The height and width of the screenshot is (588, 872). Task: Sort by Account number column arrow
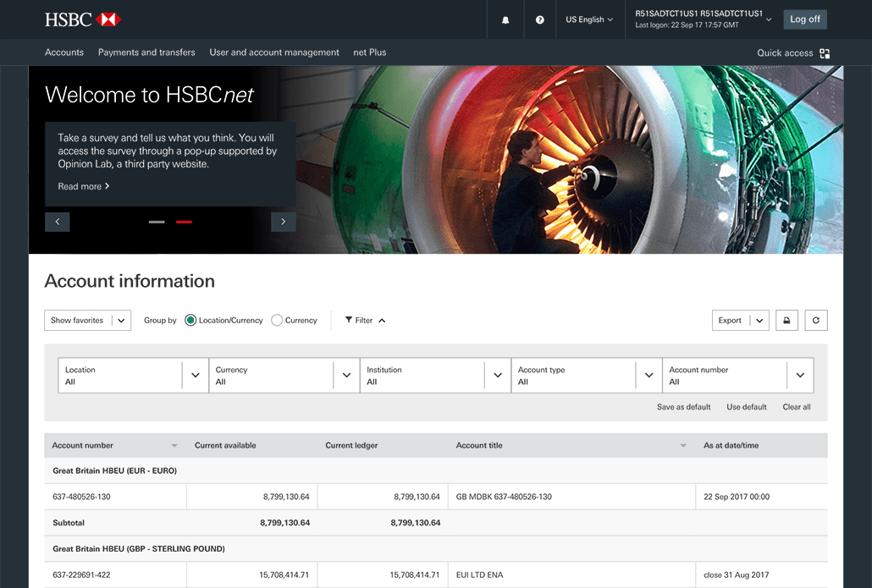click(x=174, y=446)
